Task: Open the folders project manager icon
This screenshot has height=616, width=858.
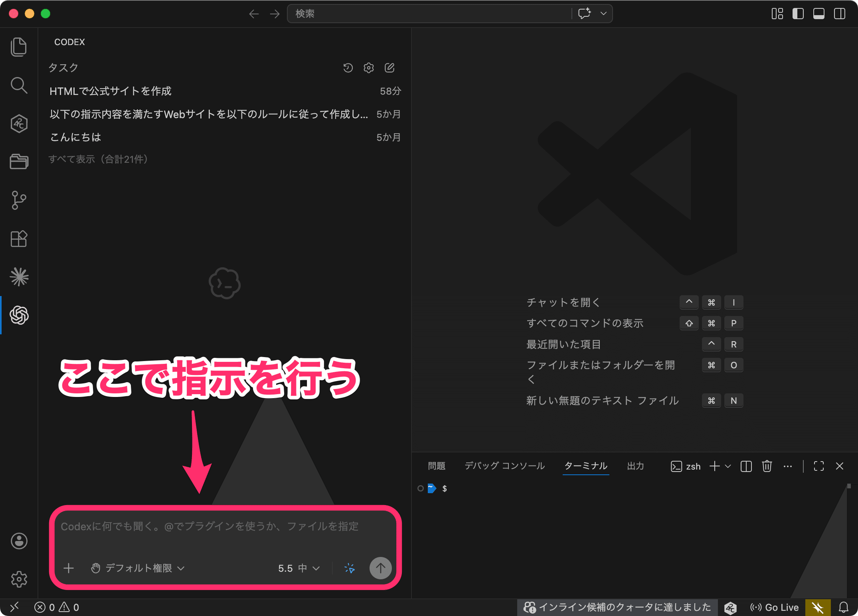Action: tap(19, 162)
